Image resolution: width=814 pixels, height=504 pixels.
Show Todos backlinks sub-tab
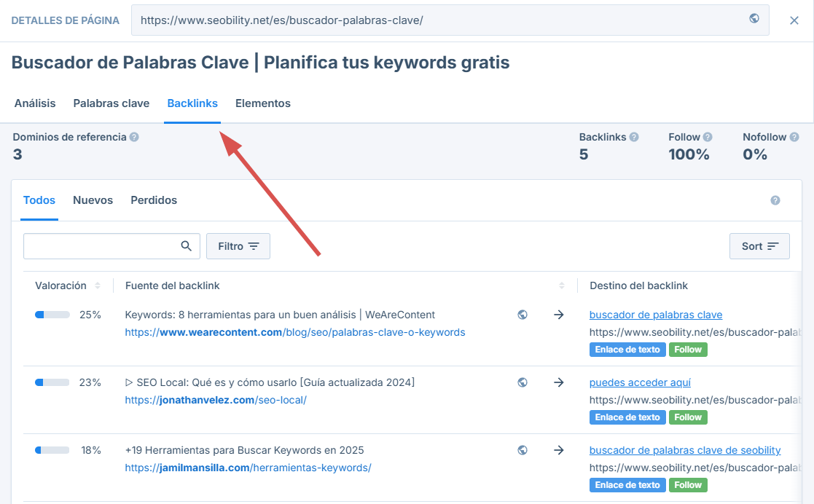coord(39,200)
